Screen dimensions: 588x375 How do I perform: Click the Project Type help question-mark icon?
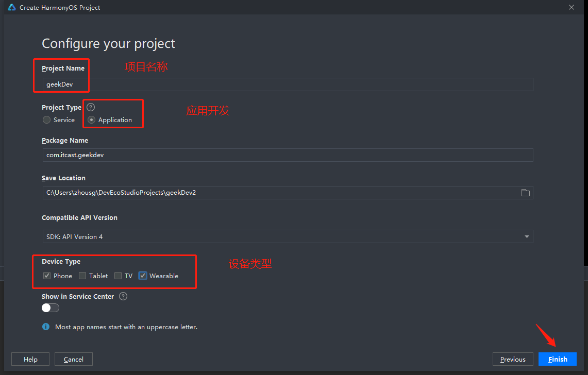pyautogui.click(x=91, y=107)
